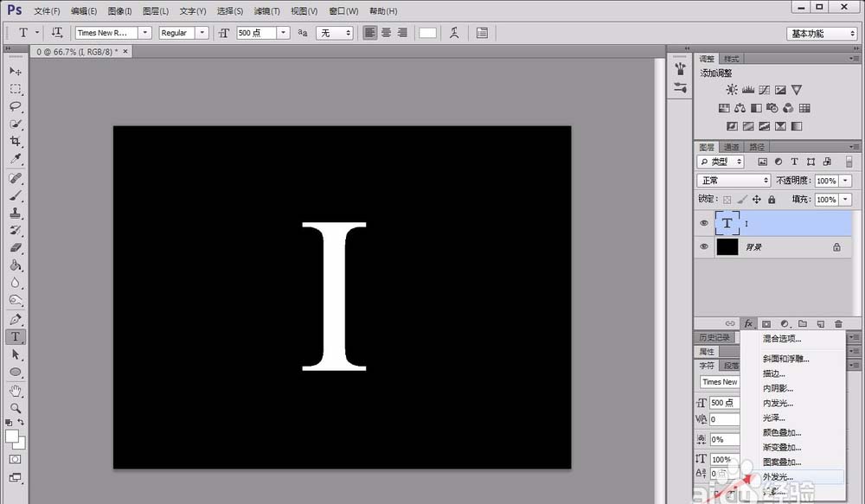
Task: Select the Brush tool
Action: point(16,195)
